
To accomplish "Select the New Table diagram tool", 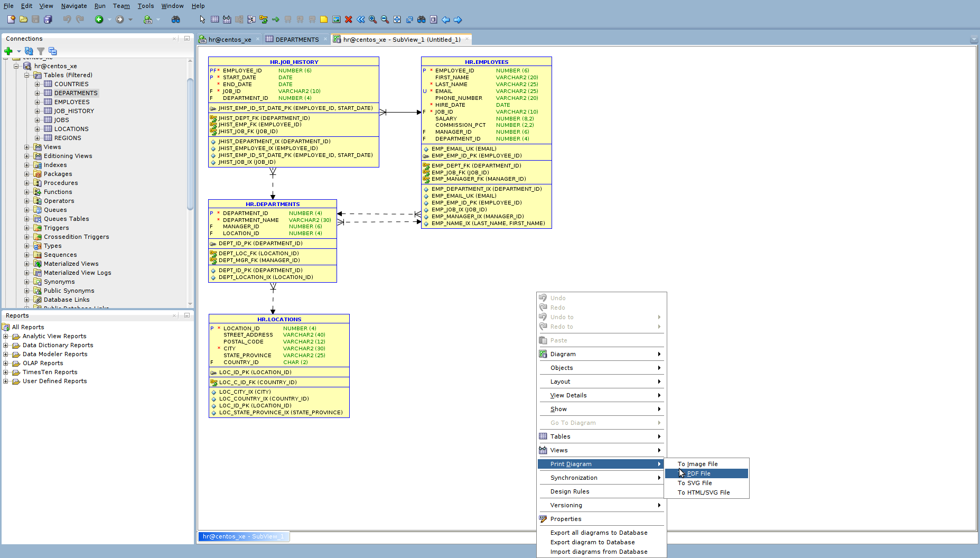I will [x=215, y=20].
